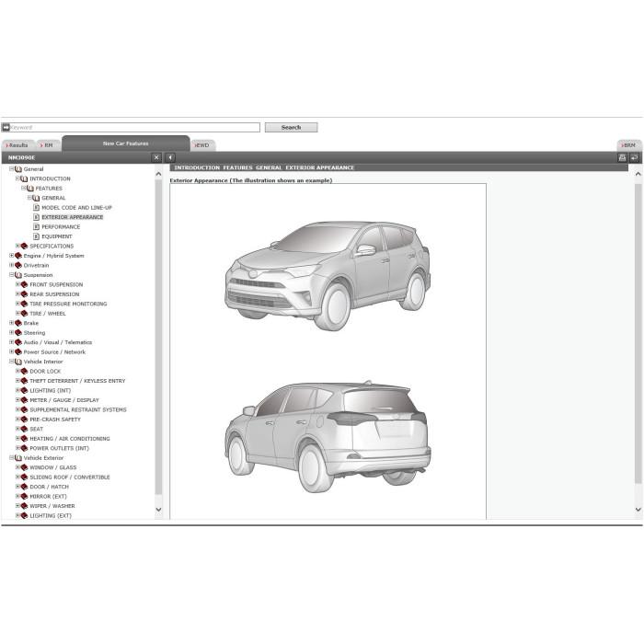
Task: Collapse the General tree node
Action: tap(11, 168)
